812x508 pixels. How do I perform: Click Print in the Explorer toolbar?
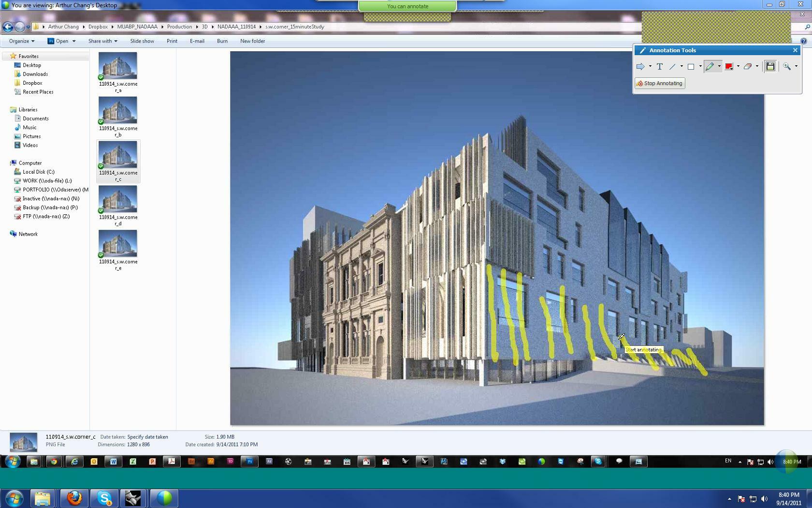point(172,41)
